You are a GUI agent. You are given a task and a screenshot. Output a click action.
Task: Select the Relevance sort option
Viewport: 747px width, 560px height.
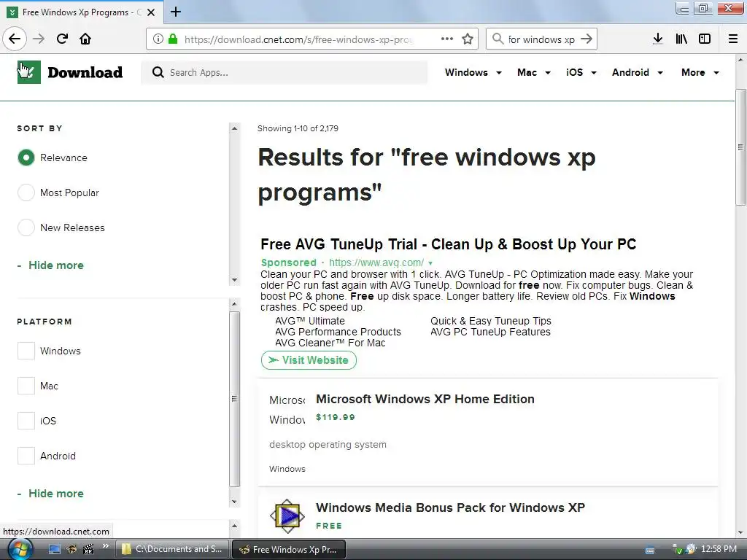(x=26, y=157)
